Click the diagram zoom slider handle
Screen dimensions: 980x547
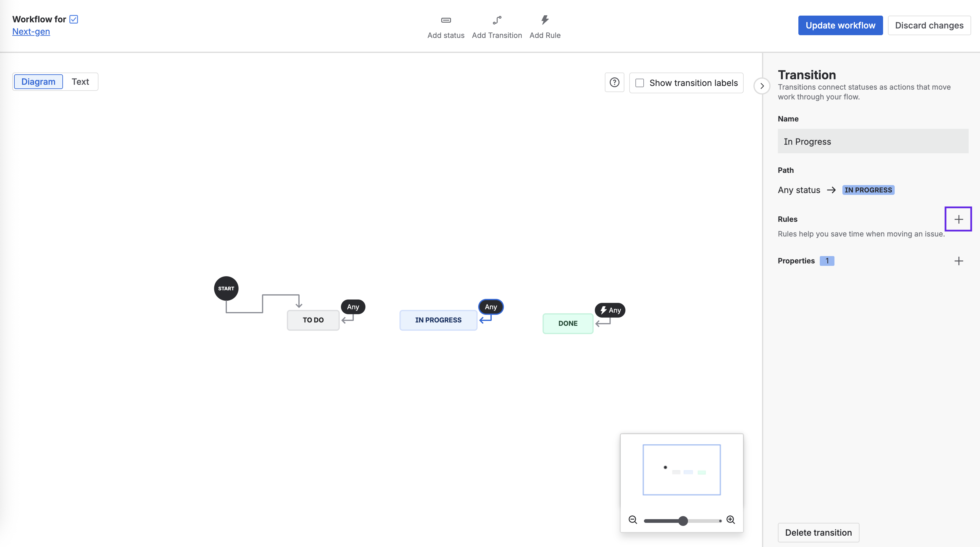pyautogui.click(x=683, y=521)
